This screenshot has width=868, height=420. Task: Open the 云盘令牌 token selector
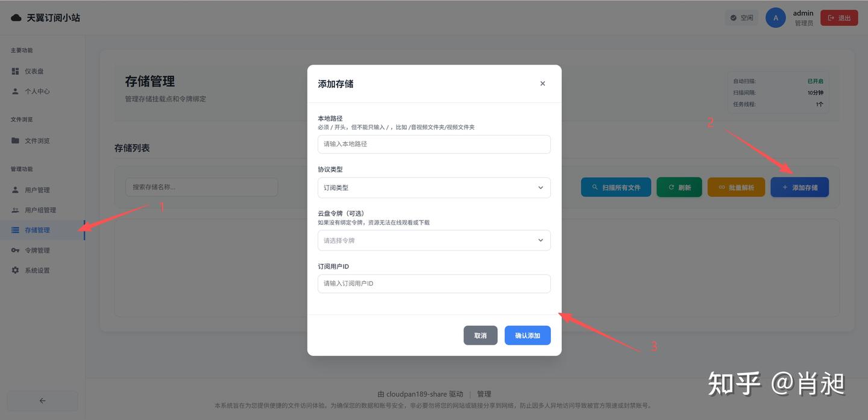pyautogui.click(x=433, y=240)
